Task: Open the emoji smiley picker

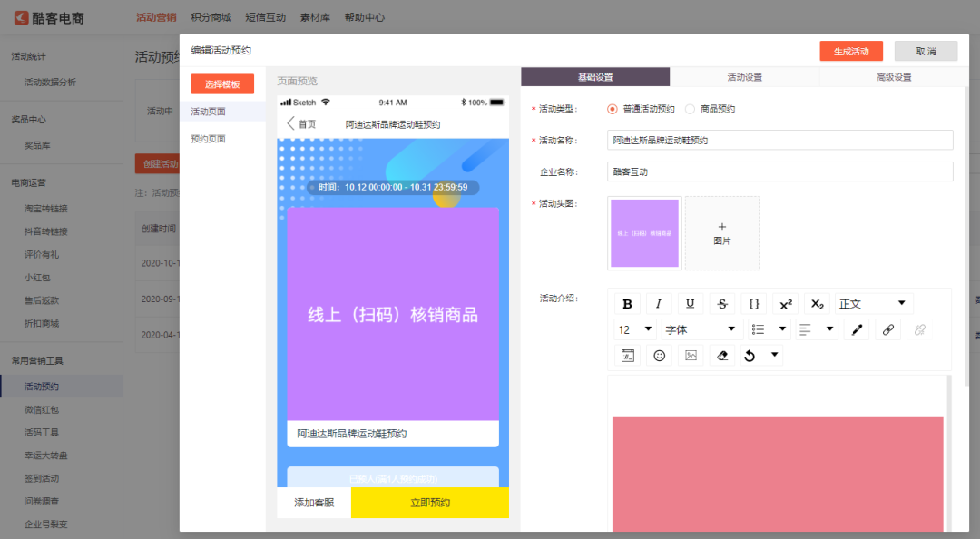Action: [x=659, y=355]
